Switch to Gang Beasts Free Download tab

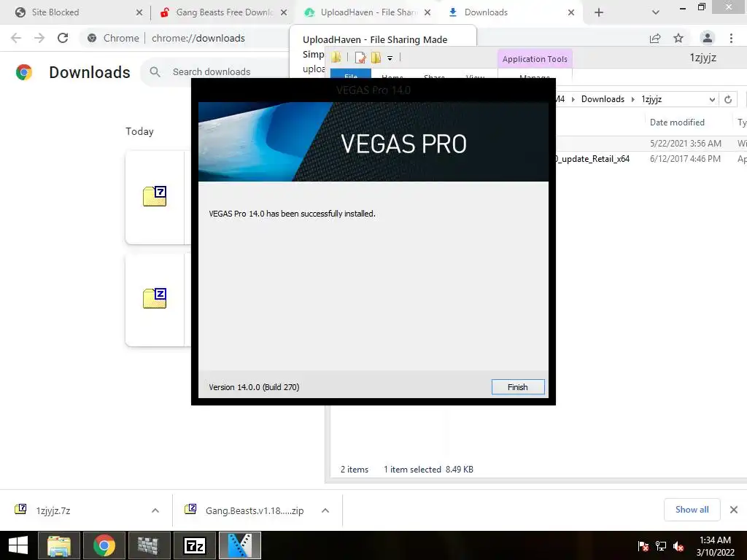point(223,12)
